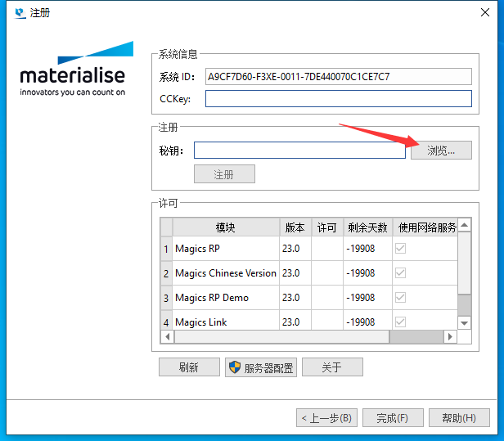Screen dimensions: 504x441
Task: Select row 2 header in license table
Action: click(x=166, y=273)
